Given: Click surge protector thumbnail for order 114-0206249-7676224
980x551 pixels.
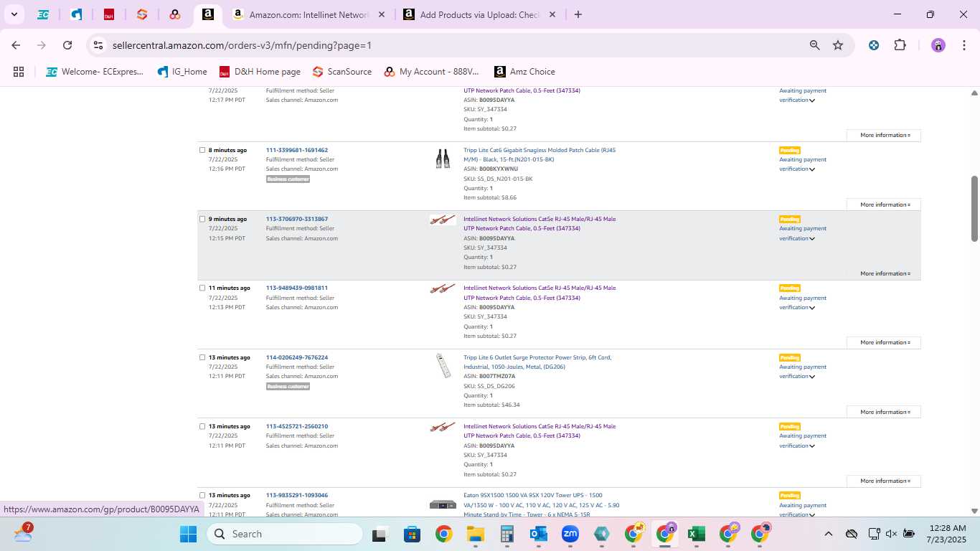Looking at the screenshot, I should [x=443, y=366].
